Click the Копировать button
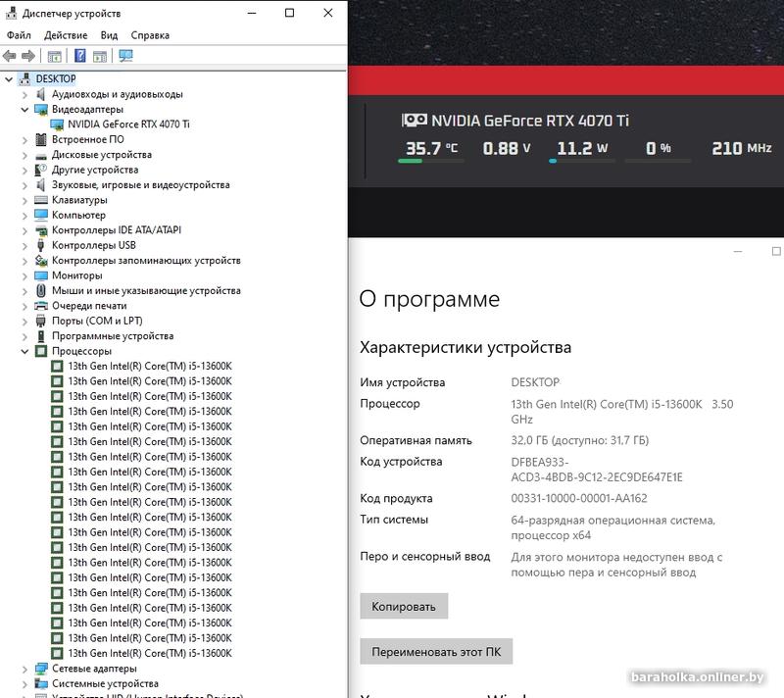 [x=404, y=606]
